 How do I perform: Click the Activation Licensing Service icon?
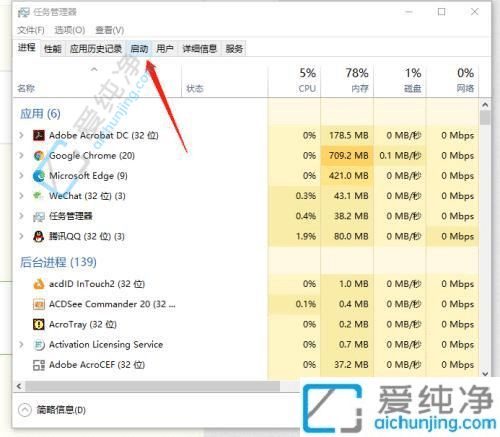click(x=39, y=345)
